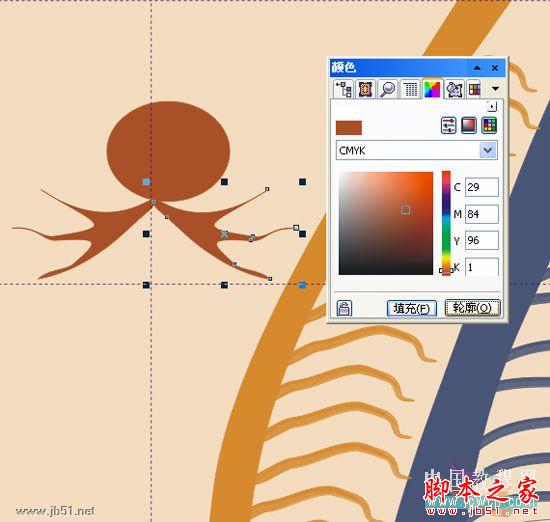Select the top-right selection handle
Viewport: 550px width, 522px height.
coord(302,182)
